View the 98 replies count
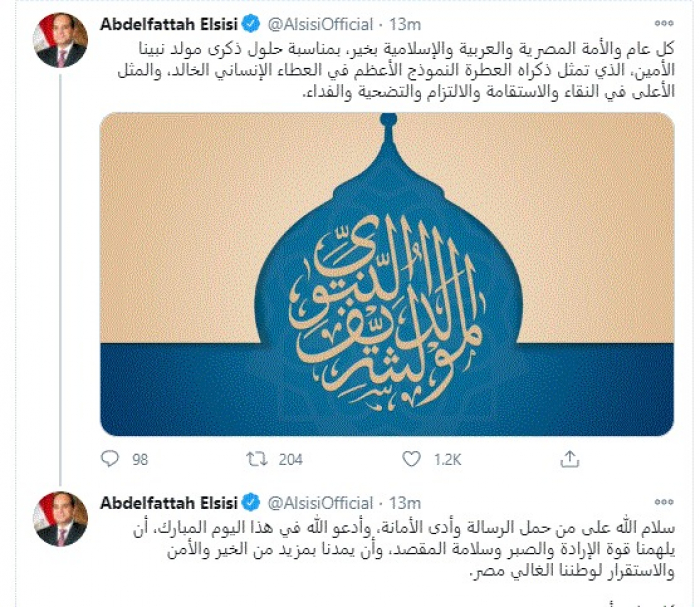Image resolution: width=700 pixels, height=607 pixels. 140,459
